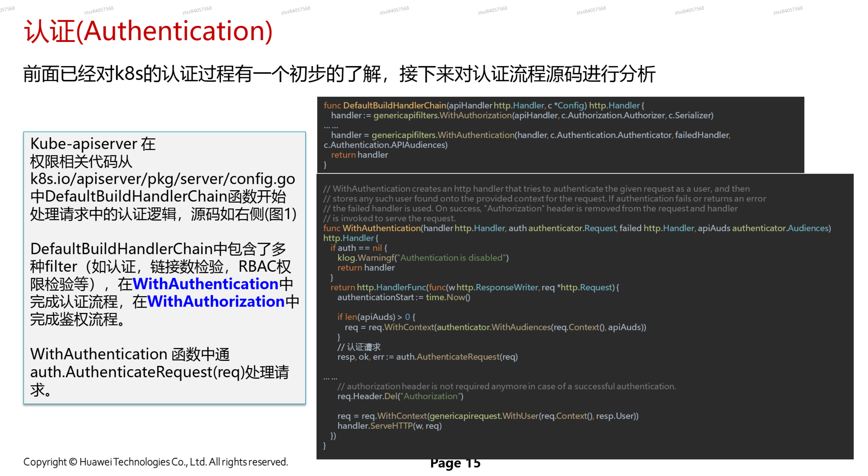Click the 认证请求 comment in the code

click(x=360, y=346)
